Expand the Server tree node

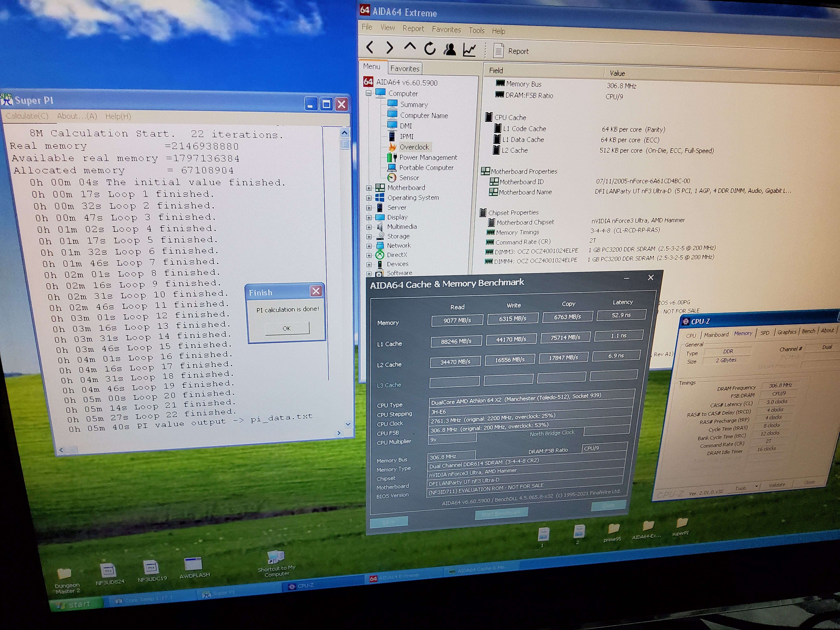(x=369, y=208)
